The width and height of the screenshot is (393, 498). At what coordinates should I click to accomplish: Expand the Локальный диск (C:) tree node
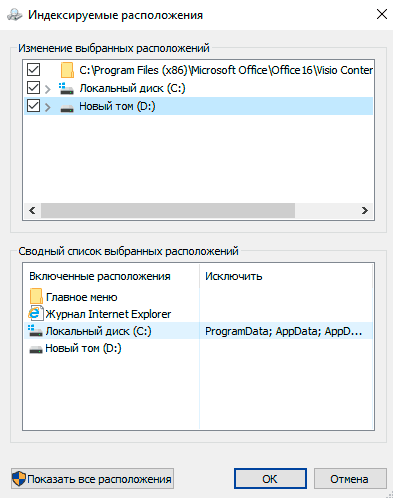tap(48, 89)
